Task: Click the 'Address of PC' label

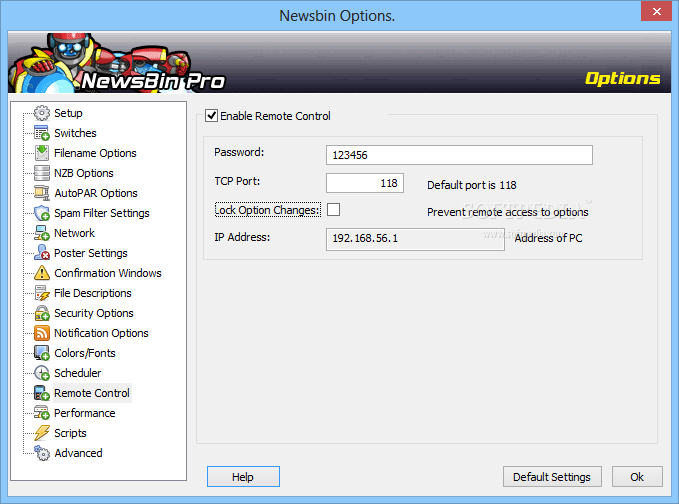Action: [x=548, y=238]
